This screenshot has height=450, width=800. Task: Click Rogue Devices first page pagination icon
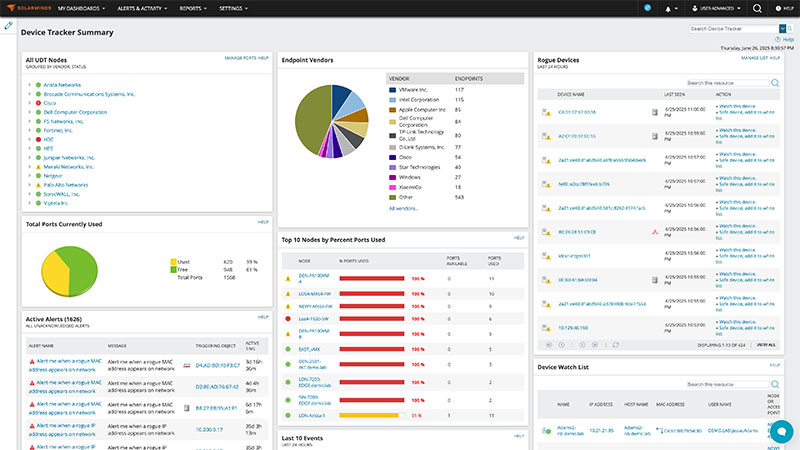pos(549,345)
